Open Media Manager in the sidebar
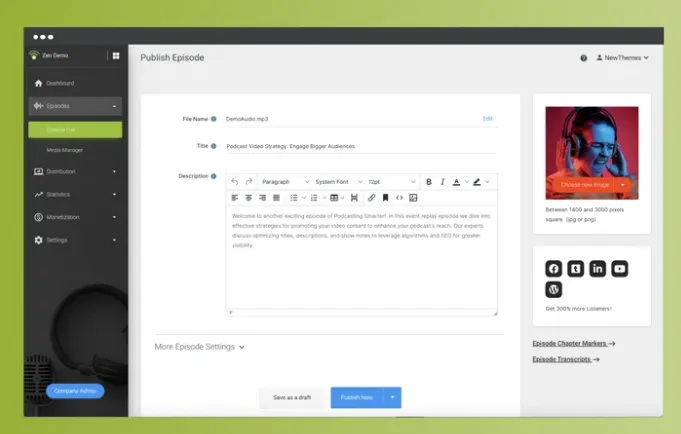 tap(64, 150)
